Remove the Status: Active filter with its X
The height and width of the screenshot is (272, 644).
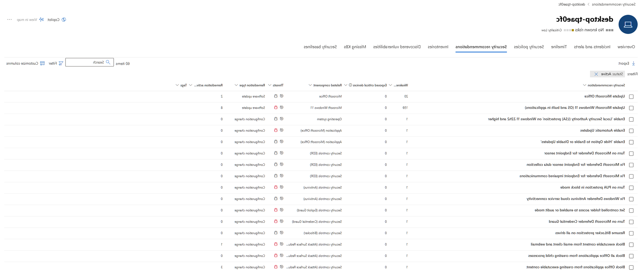pos(596,74)
